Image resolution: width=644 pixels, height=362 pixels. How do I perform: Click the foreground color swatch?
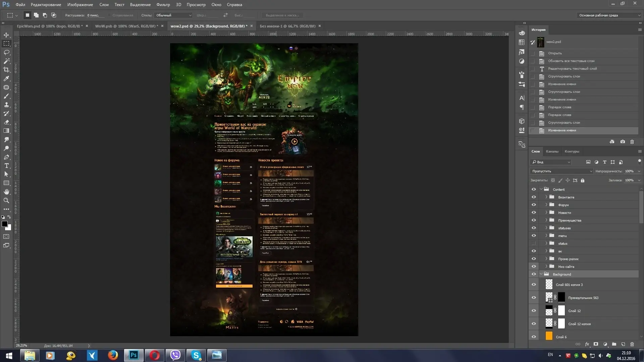pyautogui.click(x=5, y=224)
